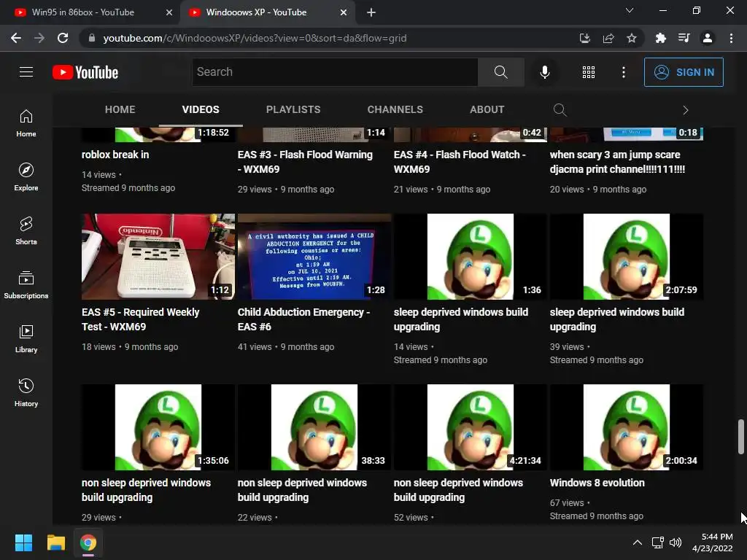Click the install app icon in address bar

point(585,38)
